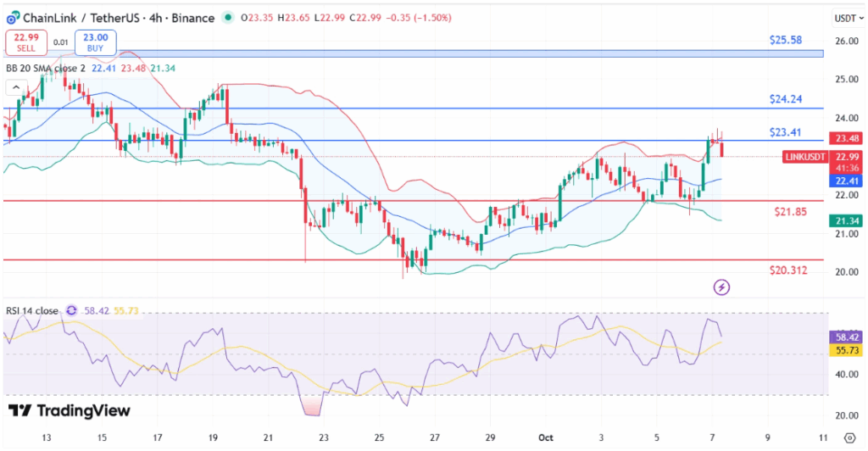Viewport: 868px width, 451px height.
Task: Click the TradingView logo
Action: 70,411
